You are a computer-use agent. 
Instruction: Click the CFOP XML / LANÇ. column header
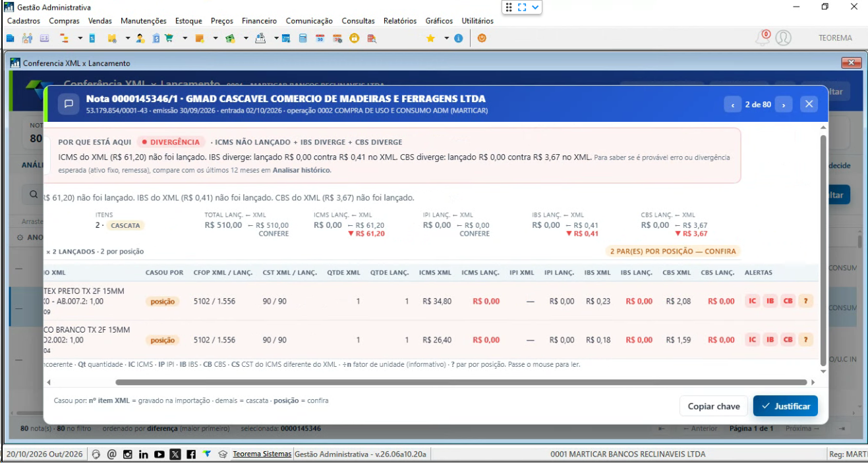(x=222, y=273)
